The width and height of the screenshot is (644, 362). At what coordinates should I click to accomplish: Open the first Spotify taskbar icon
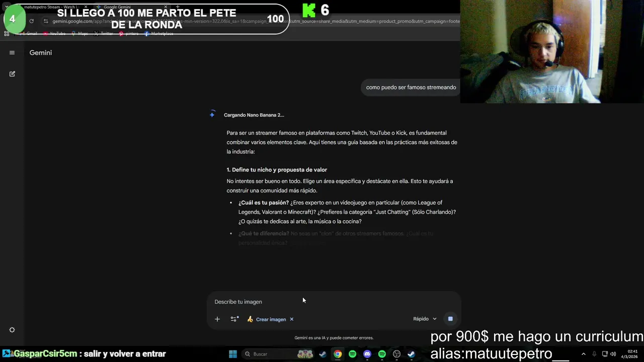point(352,354)
